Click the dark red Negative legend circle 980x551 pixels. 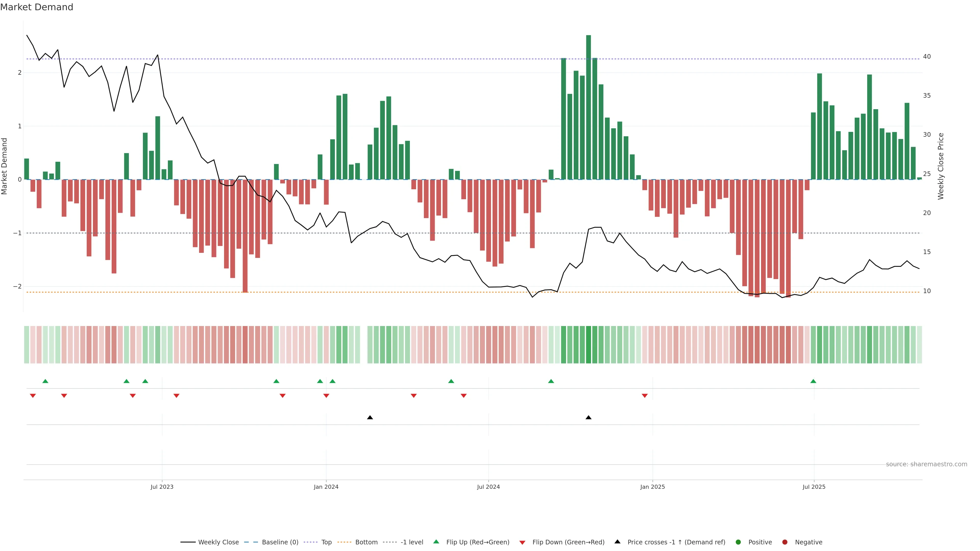785,542
